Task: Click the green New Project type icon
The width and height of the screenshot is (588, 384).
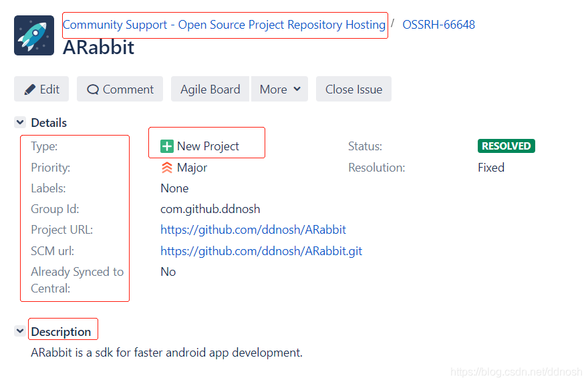Action: pos(167,146)
